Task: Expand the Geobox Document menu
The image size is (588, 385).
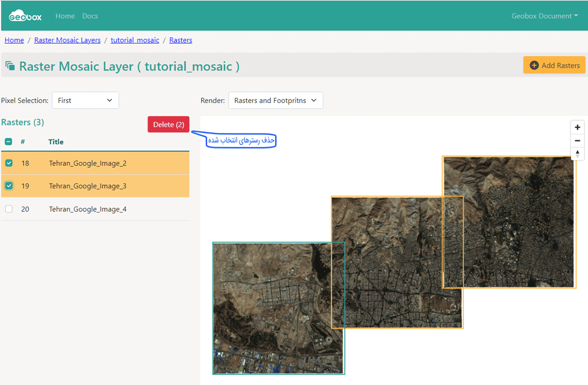Action: (x=544, y=16)
